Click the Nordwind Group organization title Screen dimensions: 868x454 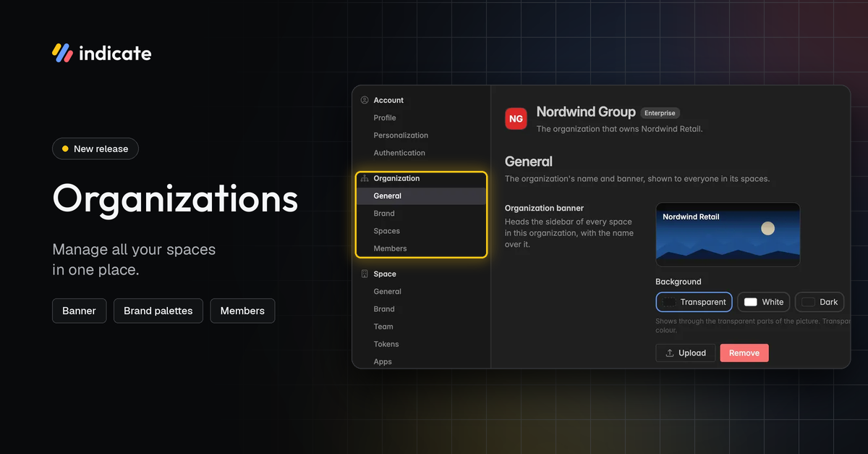point(586,112)
